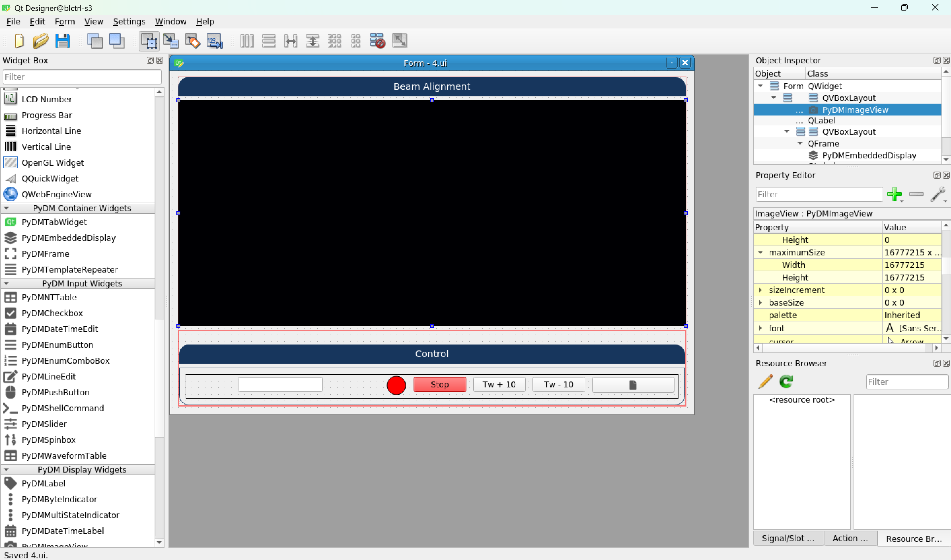Reload resources with green refresh icon
The image size is (951, 560).
click(x=786, y=381)
